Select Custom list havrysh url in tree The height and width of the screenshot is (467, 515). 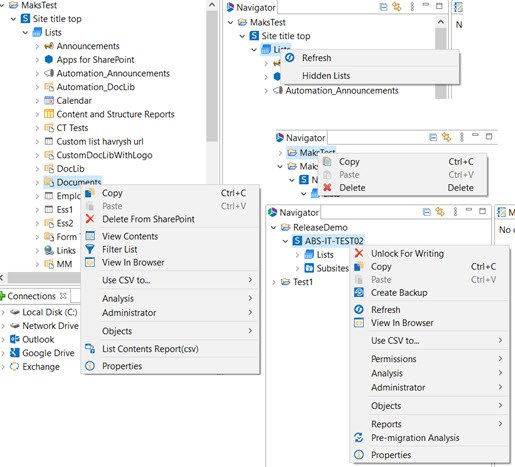pyautogui.click(x=100, y=142)
